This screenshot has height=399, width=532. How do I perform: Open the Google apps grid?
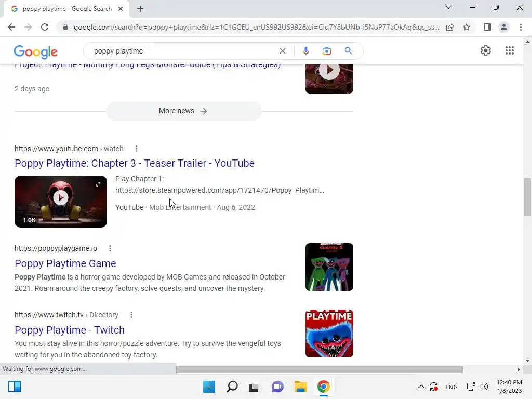(x=509, y=50)
